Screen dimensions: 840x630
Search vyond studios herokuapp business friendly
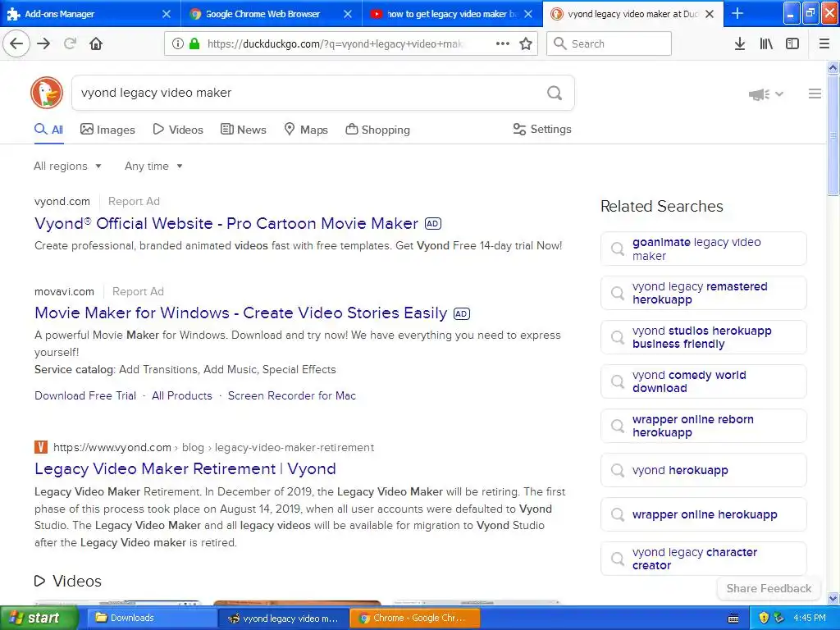click(703, 337)
